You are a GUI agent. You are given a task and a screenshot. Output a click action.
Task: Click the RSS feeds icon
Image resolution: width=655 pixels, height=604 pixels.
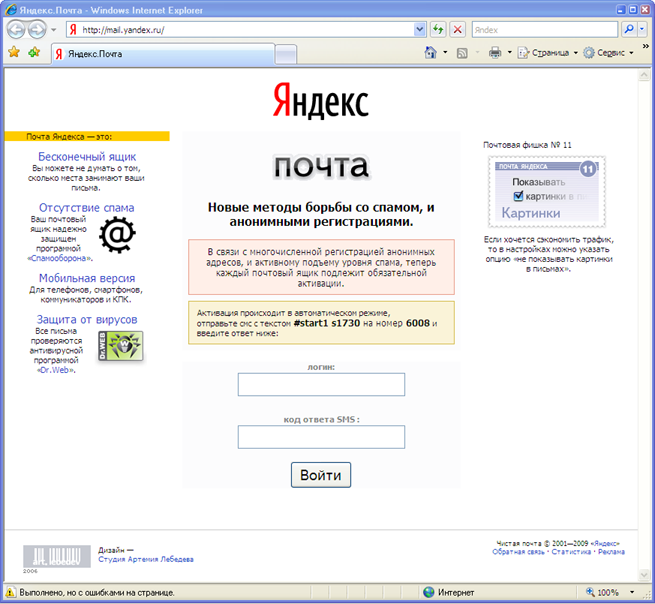tap(462, 53)
